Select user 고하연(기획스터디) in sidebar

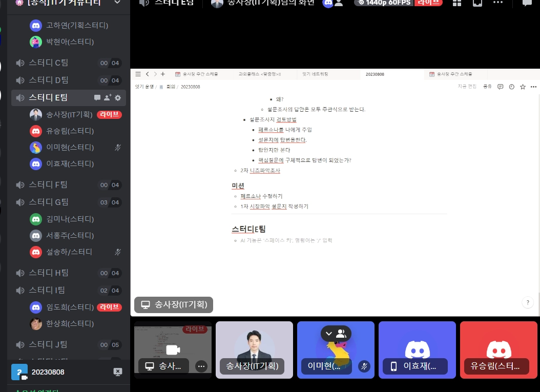pyautogui.click(x=76, y=25)
